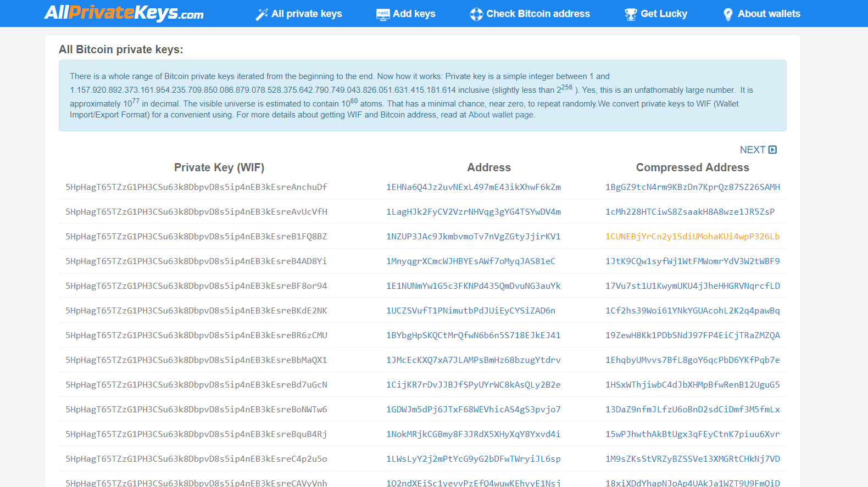This screenshot has height=487, width=868.
Task: Select private key ending EsreC4p2u5o
Action: [196, 459]
